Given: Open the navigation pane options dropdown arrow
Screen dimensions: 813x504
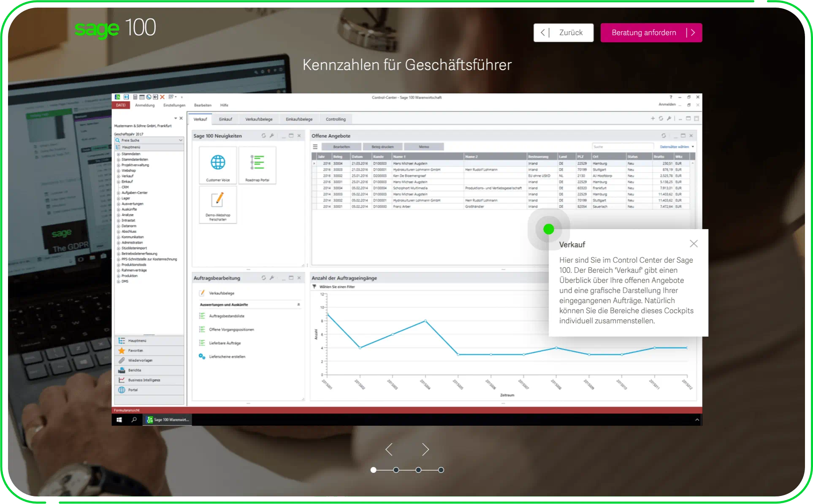Looking at the screenshot, I should click(x=176, y=119).
